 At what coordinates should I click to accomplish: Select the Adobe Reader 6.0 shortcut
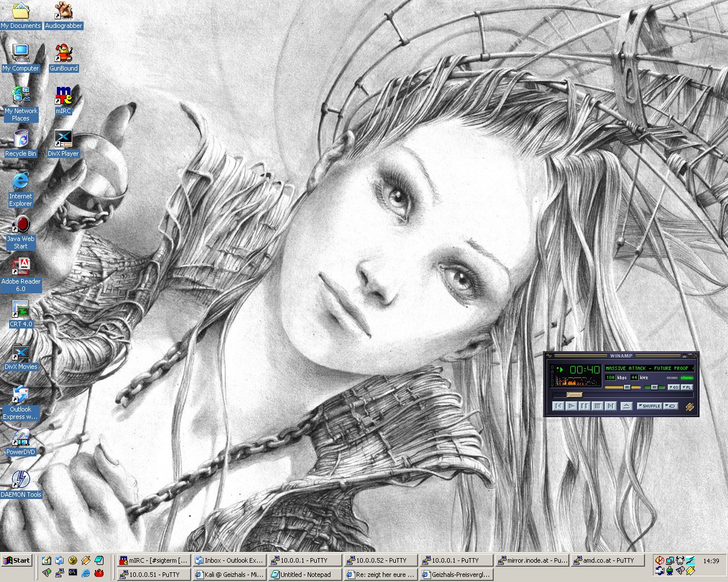(x=20, y=275)
